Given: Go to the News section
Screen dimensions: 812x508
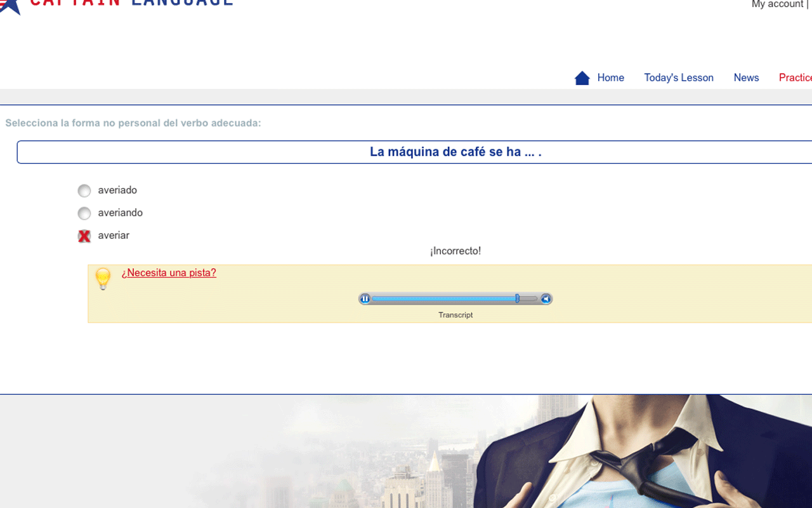Looking at the screenshot, I should coord(746,77).
